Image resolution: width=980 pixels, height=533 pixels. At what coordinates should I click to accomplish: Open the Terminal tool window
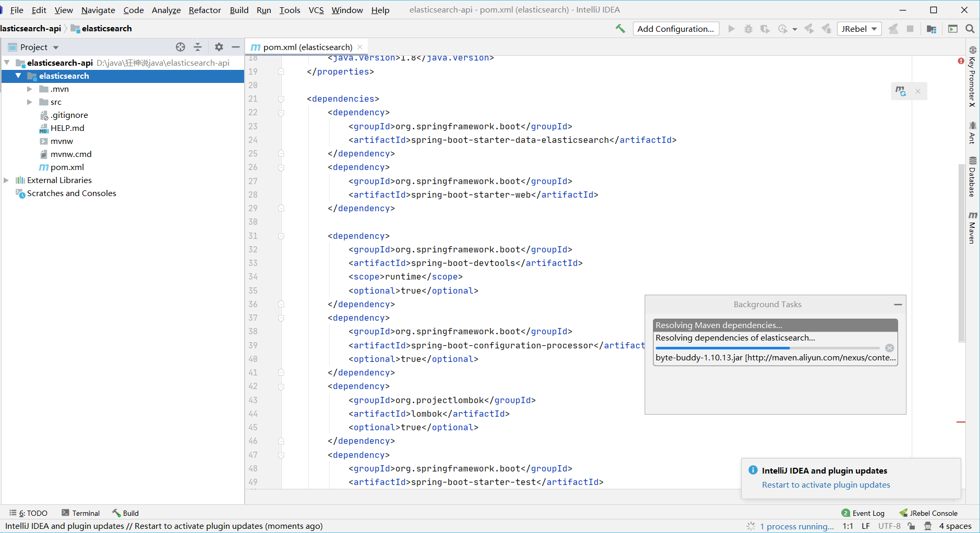(81, 513)
